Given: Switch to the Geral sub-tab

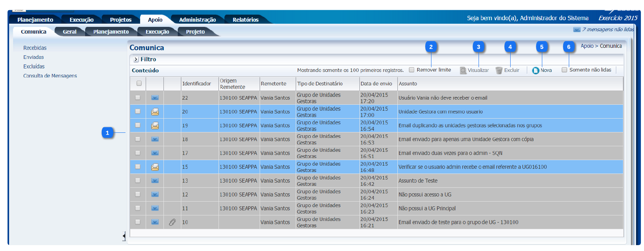Looking at the screenshot, I should [70, 32].
